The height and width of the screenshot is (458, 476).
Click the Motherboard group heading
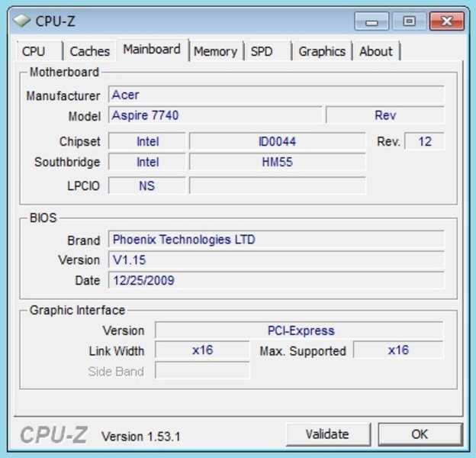(x=64, y=72)
